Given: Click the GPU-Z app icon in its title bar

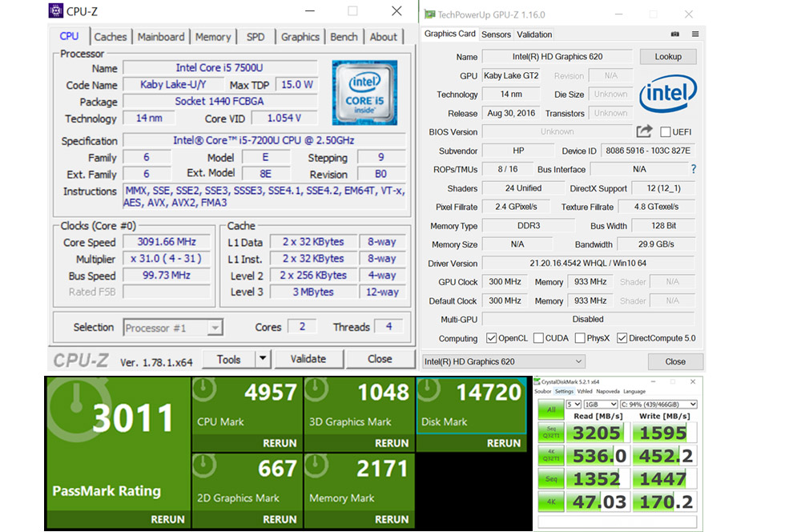Looking at the screenshot, I should [429, 14].
